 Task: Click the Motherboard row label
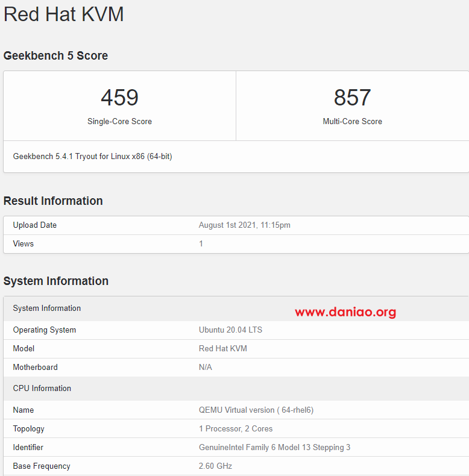35,368
